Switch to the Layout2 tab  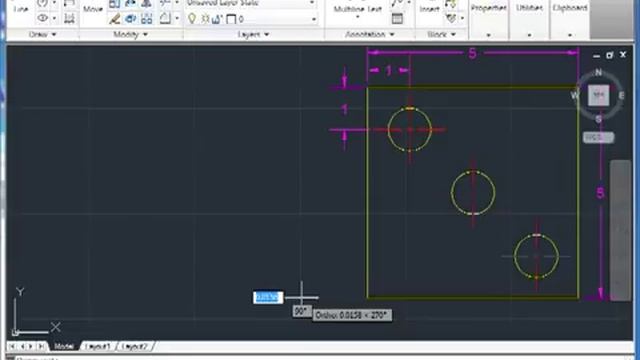click(x=134, y=346)
